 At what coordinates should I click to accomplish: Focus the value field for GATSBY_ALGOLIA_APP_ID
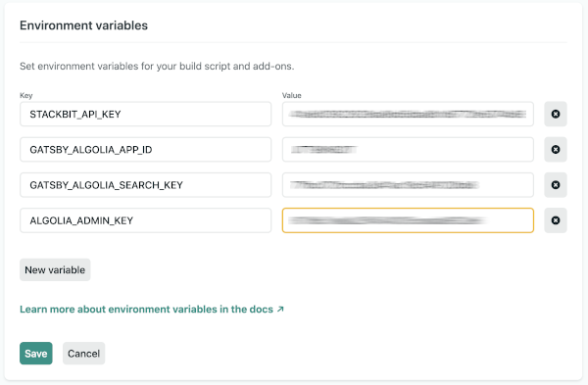coord(408,150)
